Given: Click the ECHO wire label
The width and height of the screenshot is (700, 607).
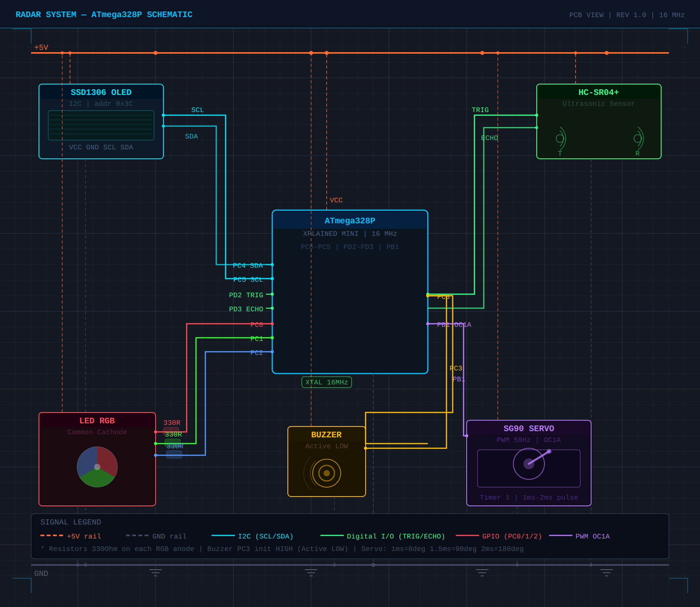Looking at the screenshot, I should pyautogui.click(x=489, y=138).
